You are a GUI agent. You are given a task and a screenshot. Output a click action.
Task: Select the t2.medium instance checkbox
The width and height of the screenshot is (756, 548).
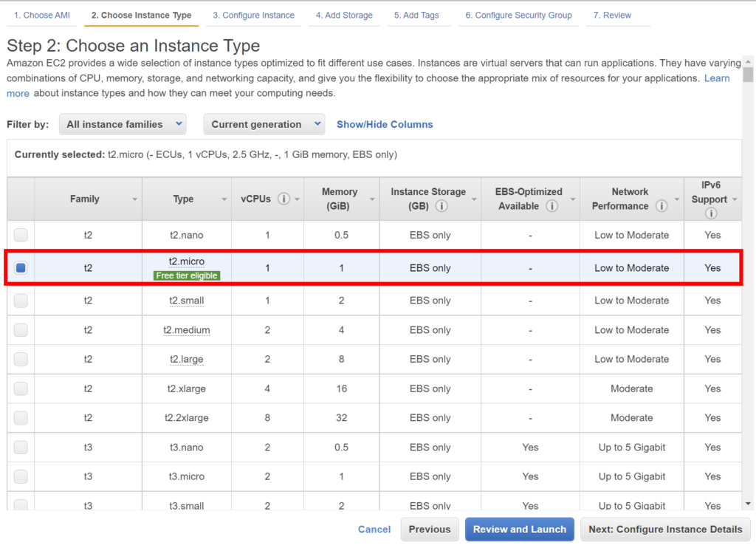coord(21,330)
